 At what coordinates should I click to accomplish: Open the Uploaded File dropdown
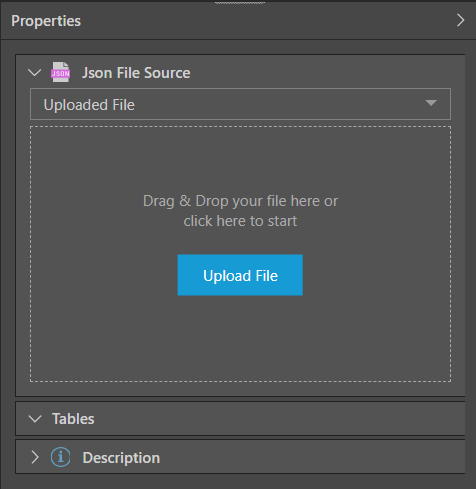point(240,104)
